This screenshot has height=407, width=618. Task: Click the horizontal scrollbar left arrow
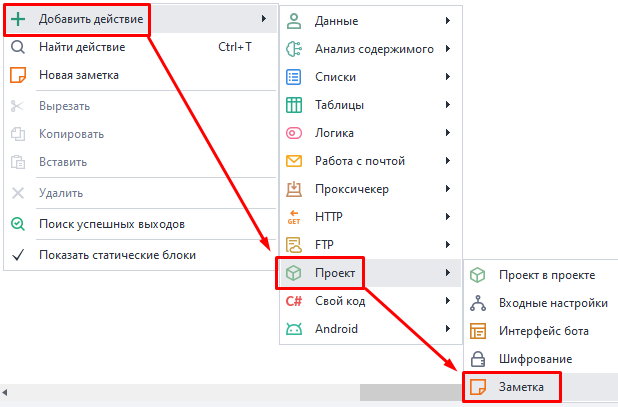tap(5, 392)
